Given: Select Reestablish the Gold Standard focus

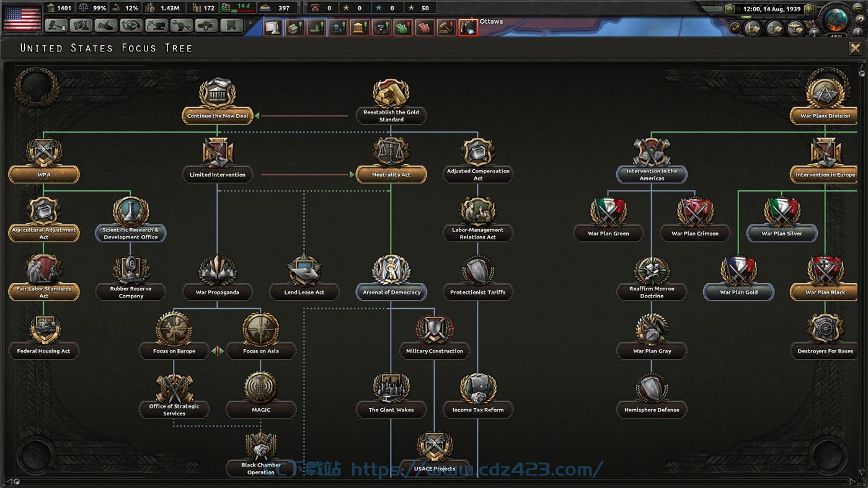Looking at the screenshot, I should tap(391, 101).
